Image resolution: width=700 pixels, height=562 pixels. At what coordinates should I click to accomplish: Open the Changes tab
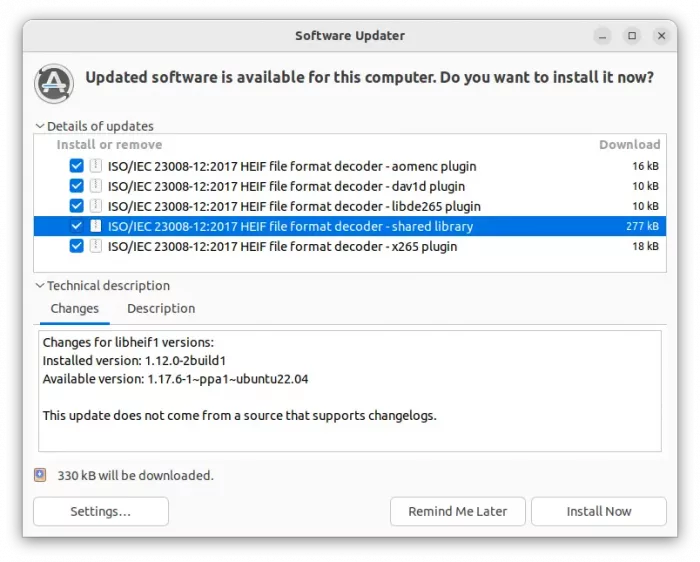pyautogui.click(x=75, y=308)
